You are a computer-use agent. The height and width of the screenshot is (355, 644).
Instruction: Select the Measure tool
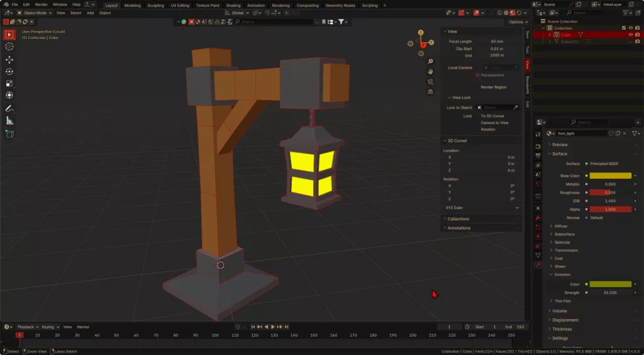pyautogui.click(x=9, y=120)
